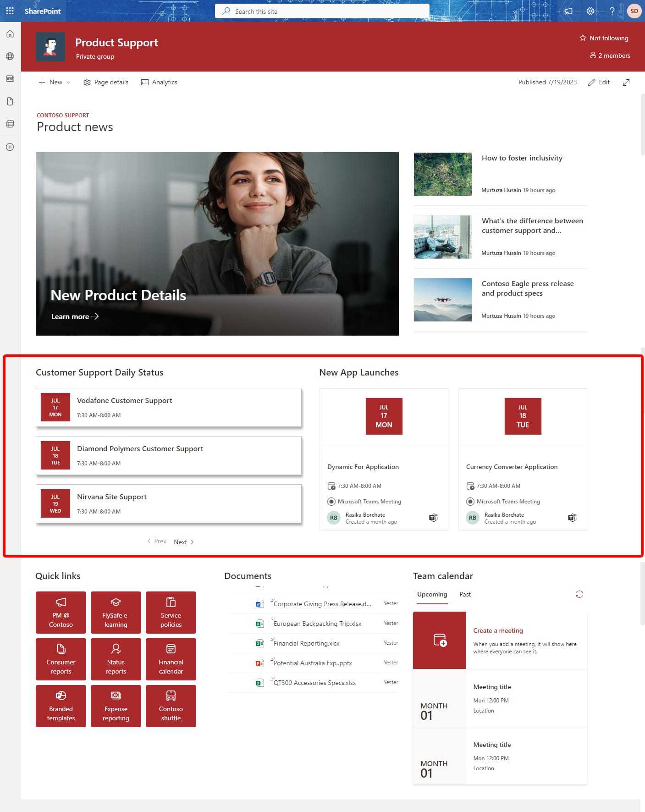Viewport: 645px width, 812px height.
Task: Open Financial Reporting.xlsx
Action: [x=307, y=643]
